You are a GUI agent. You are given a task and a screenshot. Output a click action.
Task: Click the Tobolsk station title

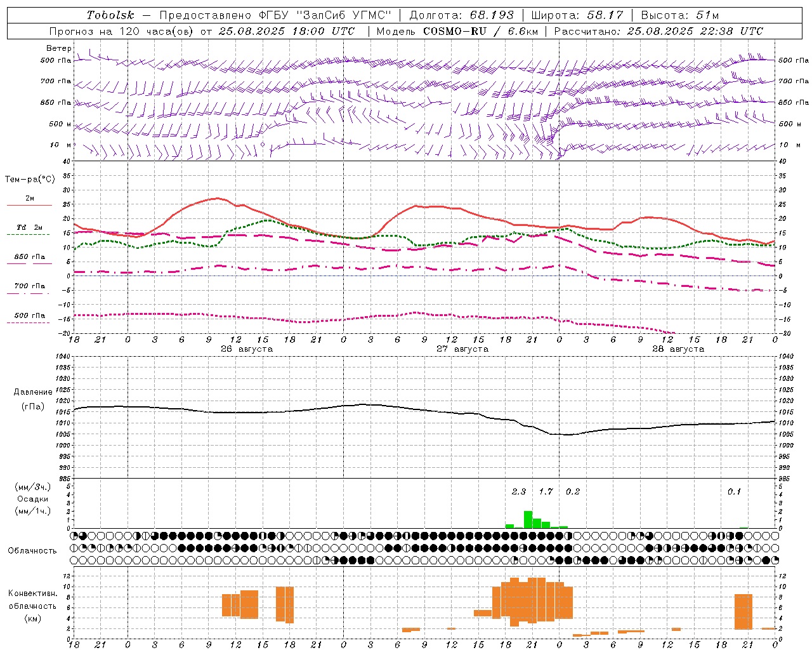pyautogui.click(x=111, y=15)
